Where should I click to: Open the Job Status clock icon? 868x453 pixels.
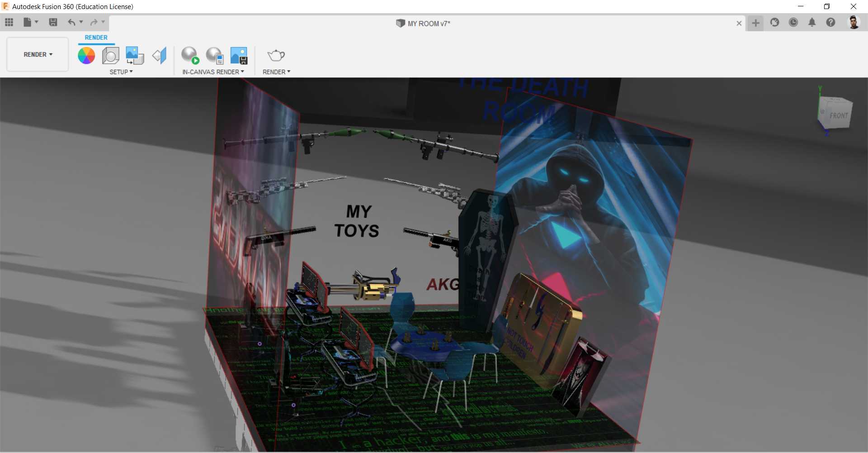click(x=793, y=22)
